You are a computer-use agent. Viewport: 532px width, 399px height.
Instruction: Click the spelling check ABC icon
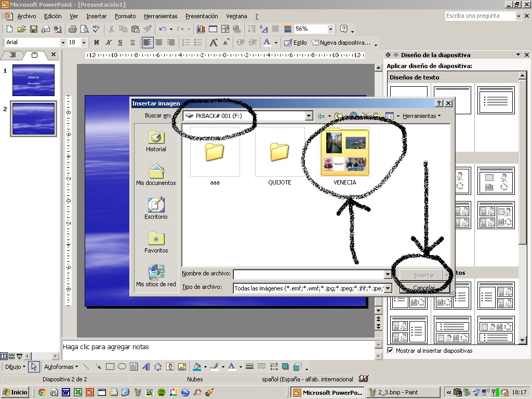point(97,29)
